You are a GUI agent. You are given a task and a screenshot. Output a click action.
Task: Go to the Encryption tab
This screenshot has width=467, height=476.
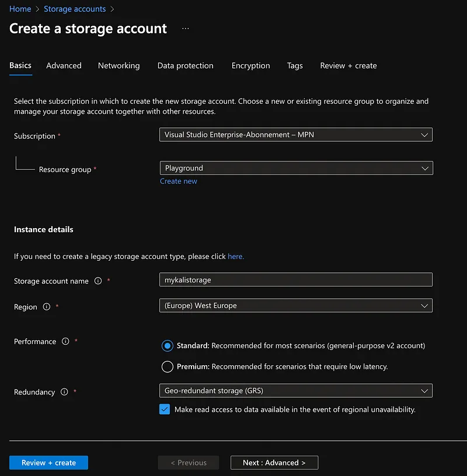[x=250, y=65]
